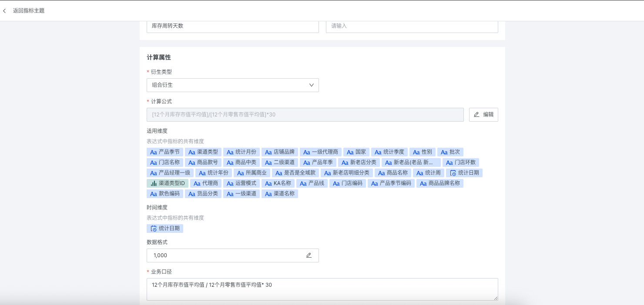Screen dimensions: 644x305
Task: Click 编辑 button next to formula
Action: click(483, 115)
